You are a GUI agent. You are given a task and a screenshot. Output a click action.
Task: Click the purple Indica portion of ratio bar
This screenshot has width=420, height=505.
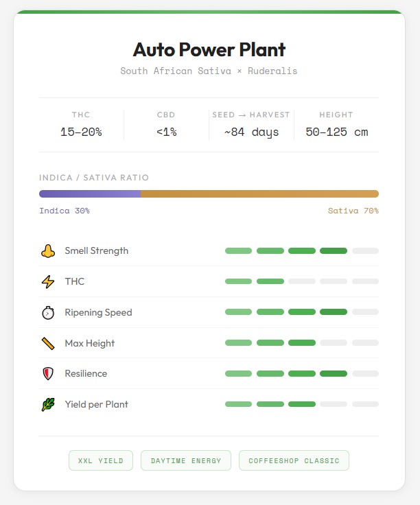click(x=90, y=194)
